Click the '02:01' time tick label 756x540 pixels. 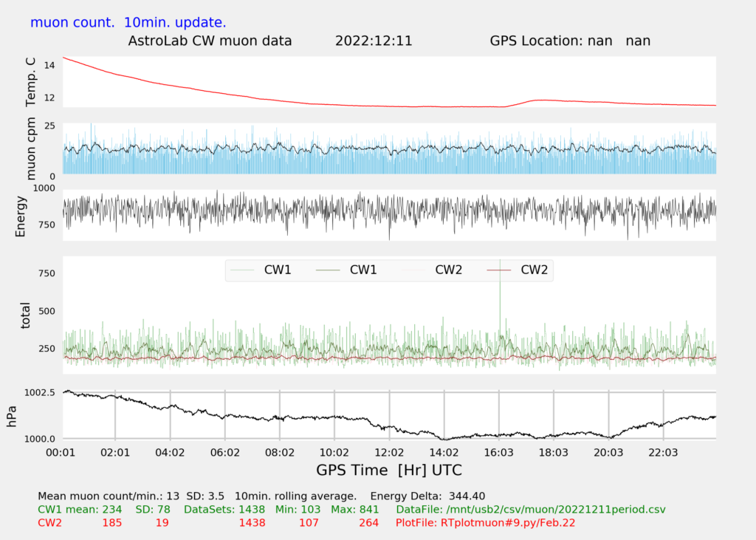click(115, 453)
